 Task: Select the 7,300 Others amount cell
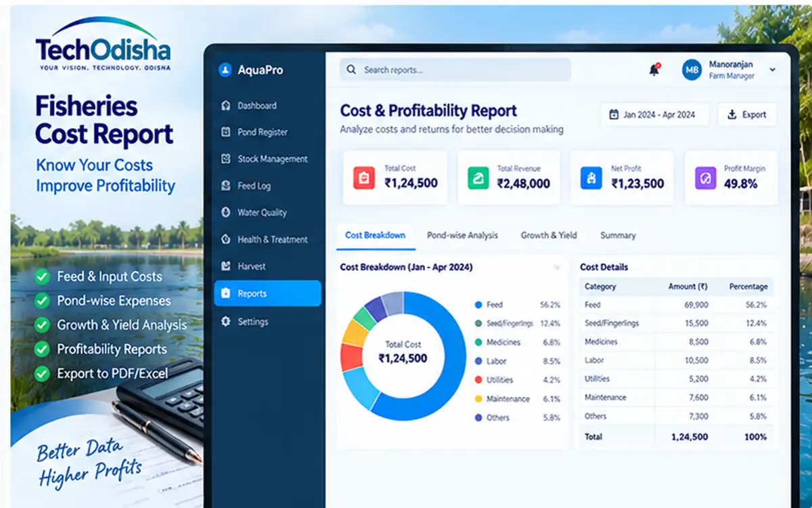coord(698,416)
